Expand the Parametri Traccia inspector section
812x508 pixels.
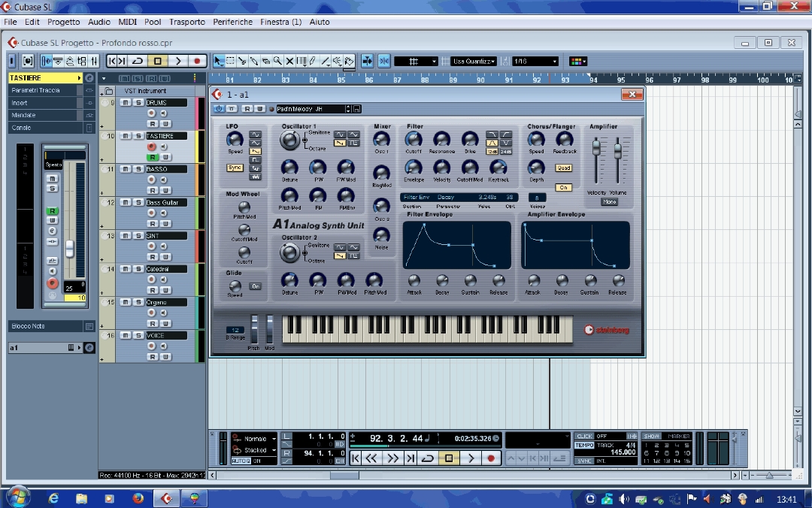47,90
